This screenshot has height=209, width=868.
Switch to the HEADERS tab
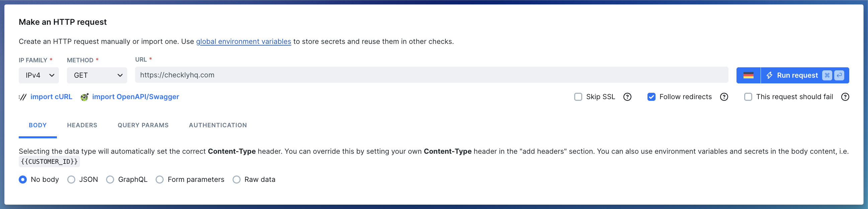click(x=82, y=125)
